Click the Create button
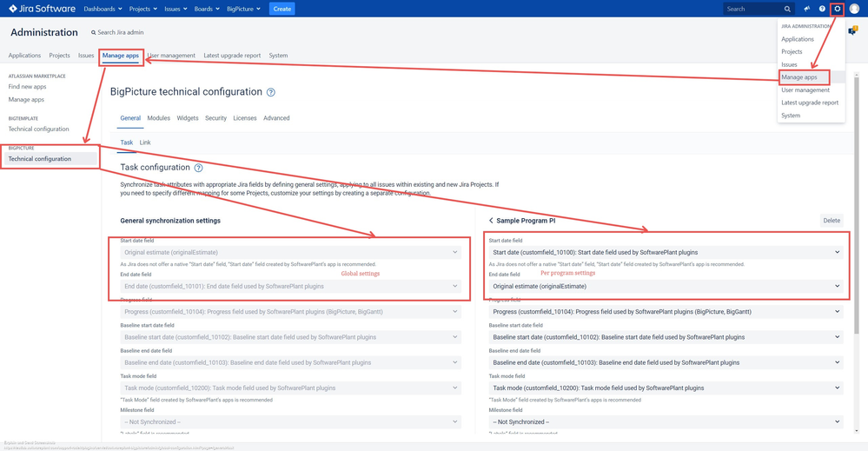This screenshot has width=868, height=451. tap(282, 9)
